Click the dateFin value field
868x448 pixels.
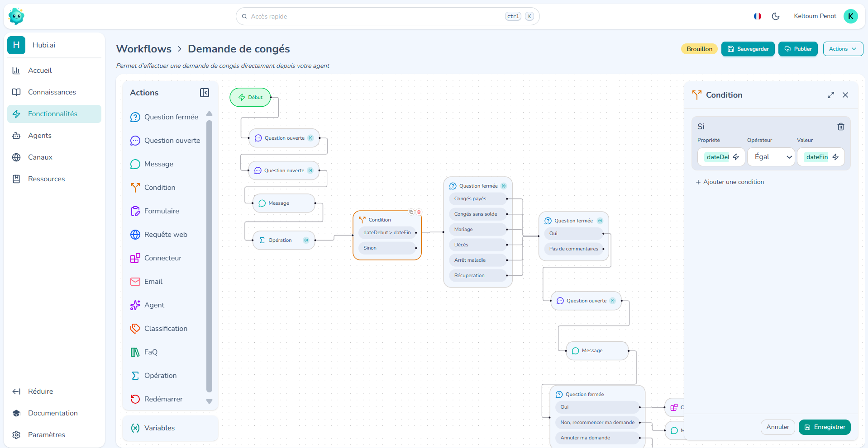(821, 157)
